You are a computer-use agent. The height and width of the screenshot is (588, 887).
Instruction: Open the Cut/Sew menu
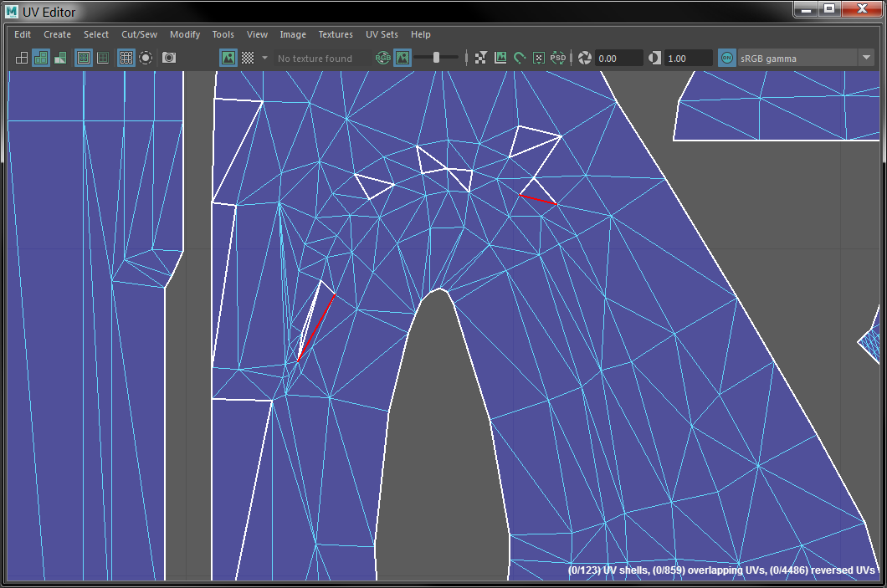[139, 34]
